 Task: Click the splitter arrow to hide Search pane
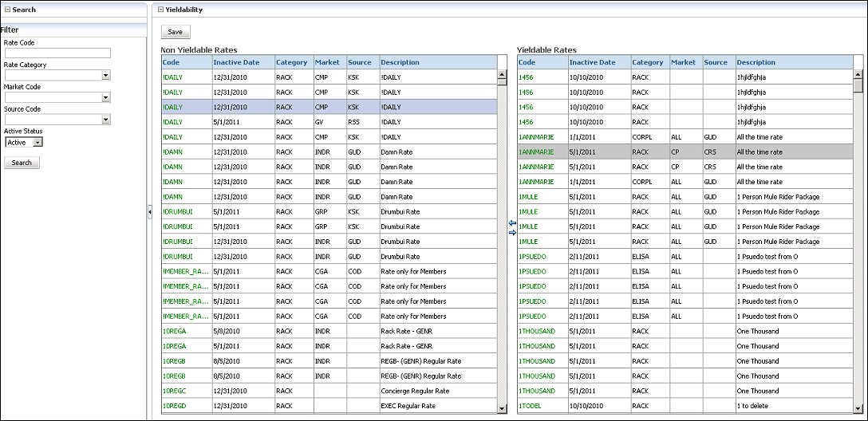click(x=149, y=211)
